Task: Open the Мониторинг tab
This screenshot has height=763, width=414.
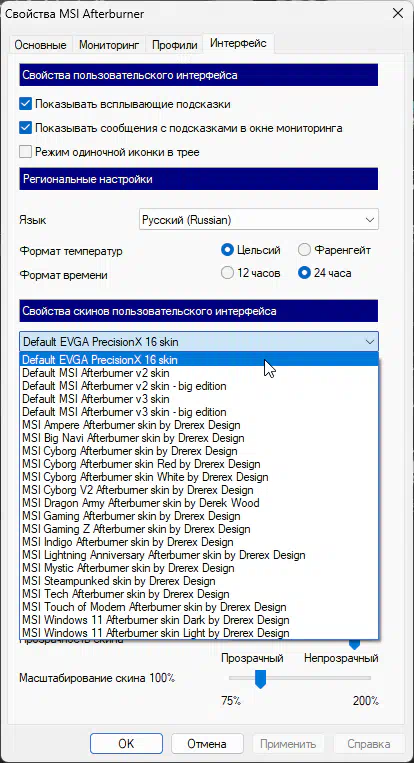Action: (109, 45)
